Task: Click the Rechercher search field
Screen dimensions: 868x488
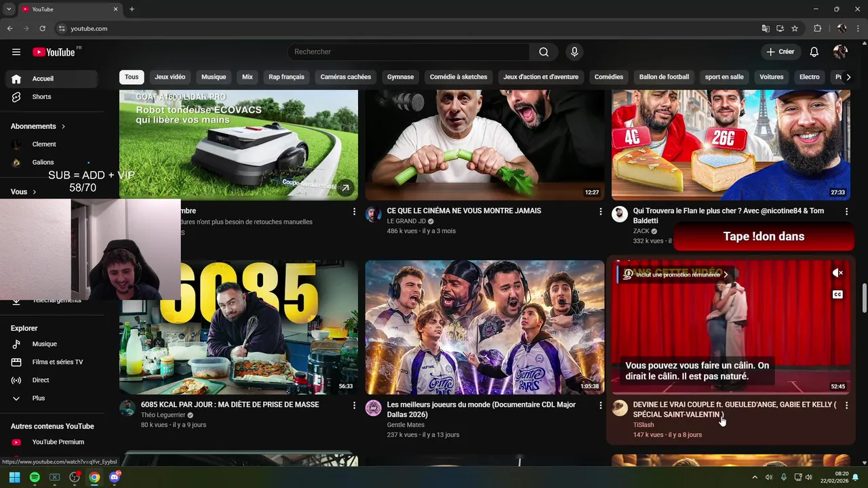Action: click(x=408, y=52)
